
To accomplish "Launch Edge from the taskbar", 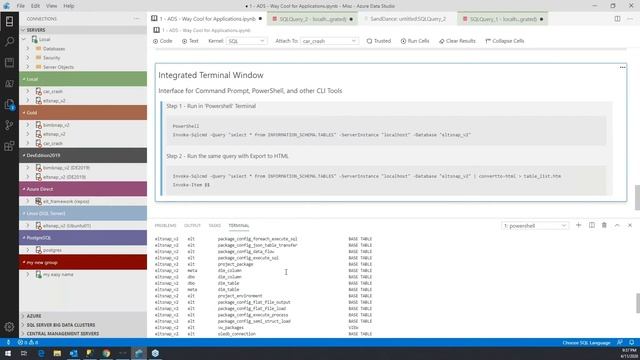I will [41, 353].
